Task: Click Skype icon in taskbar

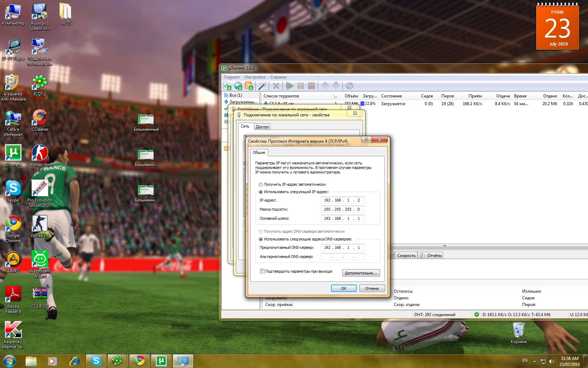Action: 96,361
